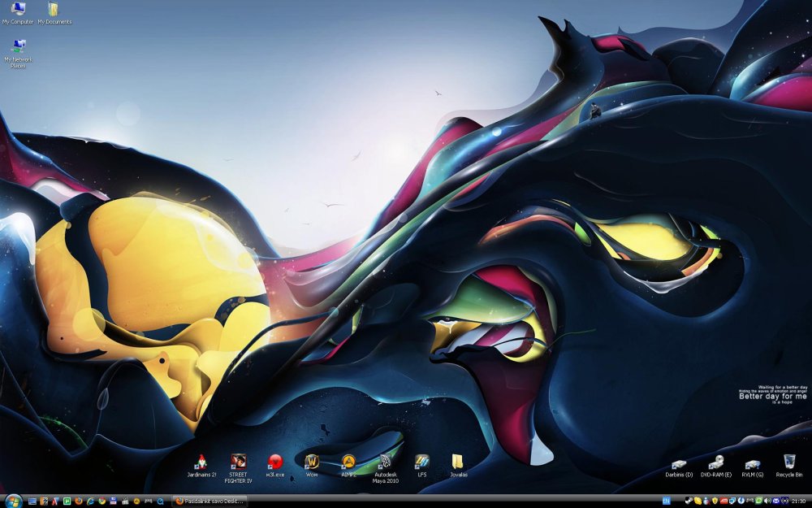
Task: Open My Computer on the desktop
Action: point(18,10)
